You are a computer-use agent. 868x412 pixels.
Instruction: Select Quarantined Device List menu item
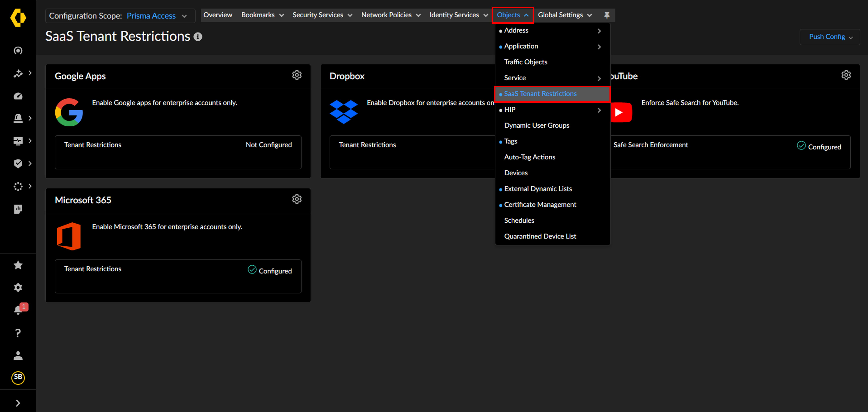click(553, 236)
